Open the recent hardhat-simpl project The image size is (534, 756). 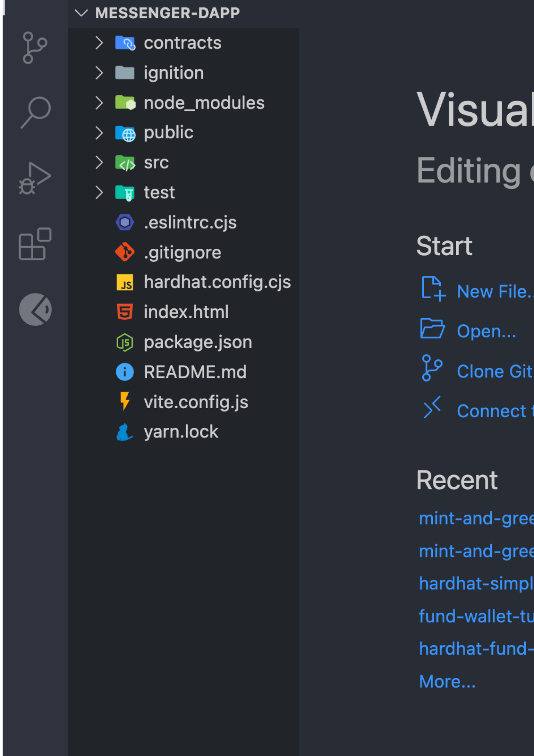point(476,584)
